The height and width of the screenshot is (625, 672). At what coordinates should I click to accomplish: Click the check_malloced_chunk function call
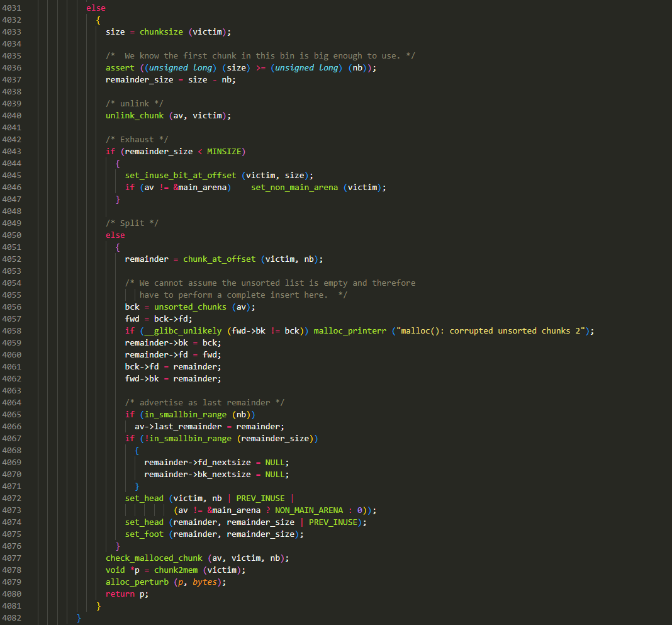(154, 558)
